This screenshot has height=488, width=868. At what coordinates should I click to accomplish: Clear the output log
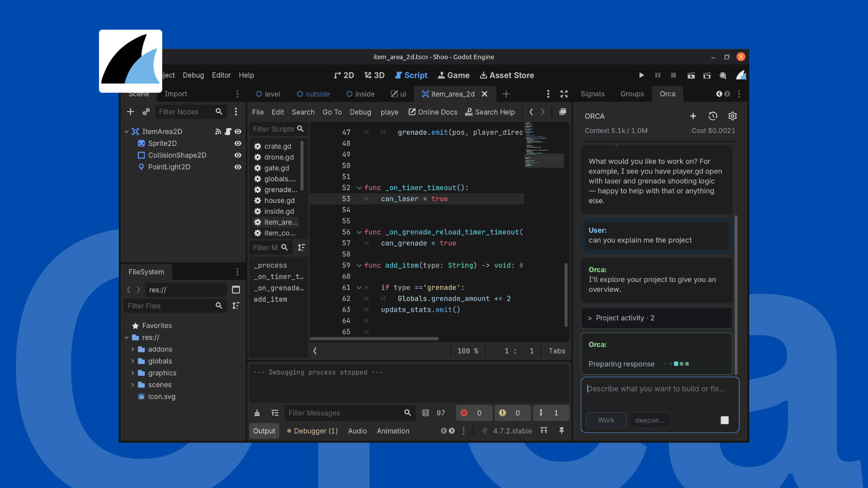pos(257,413)
